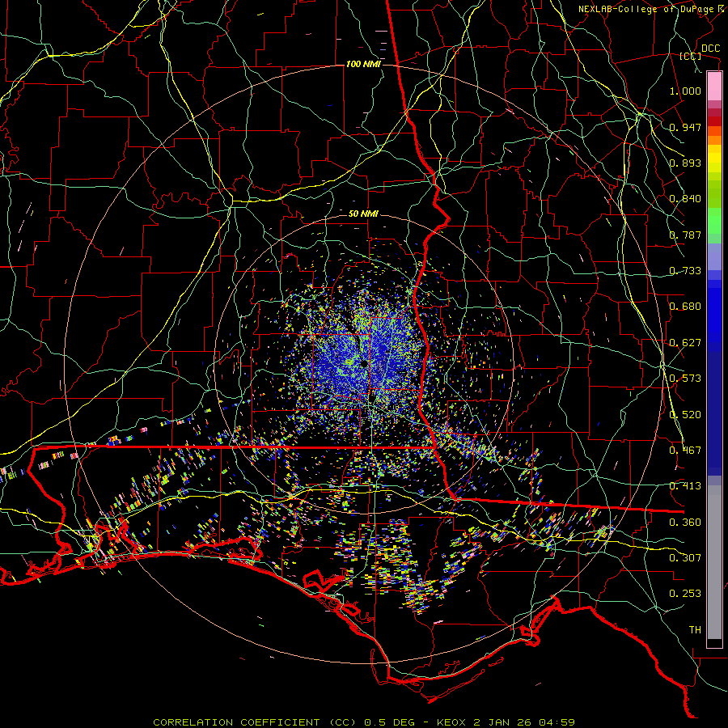This screenshot has height=728, width=728.
Task: Click the gray segment of color bar
Action: pos(714,562)
